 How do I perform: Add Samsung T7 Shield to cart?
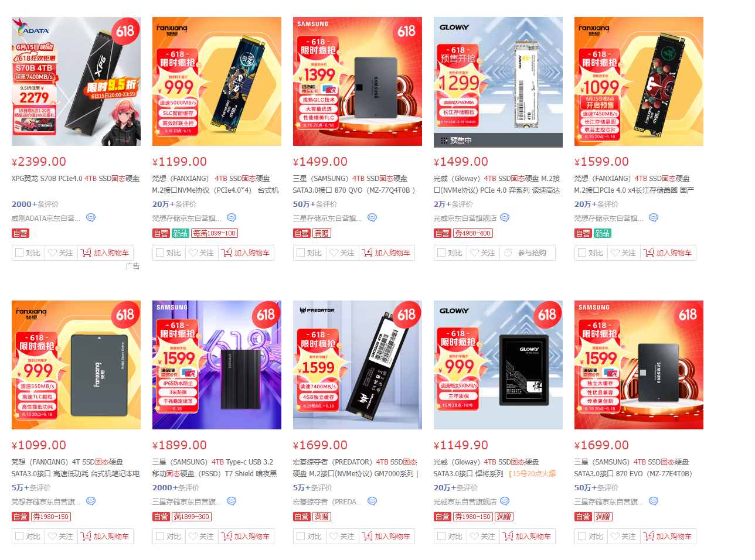point(246,536)
